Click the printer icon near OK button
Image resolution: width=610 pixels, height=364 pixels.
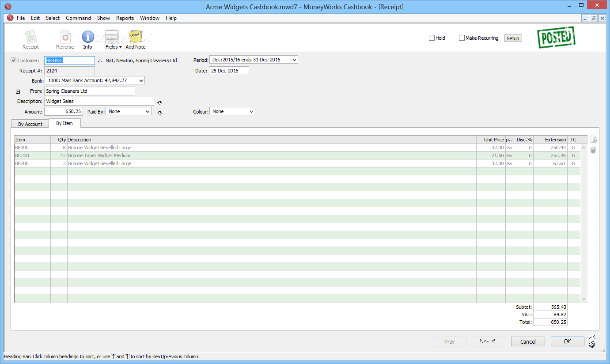coord(592,345)
